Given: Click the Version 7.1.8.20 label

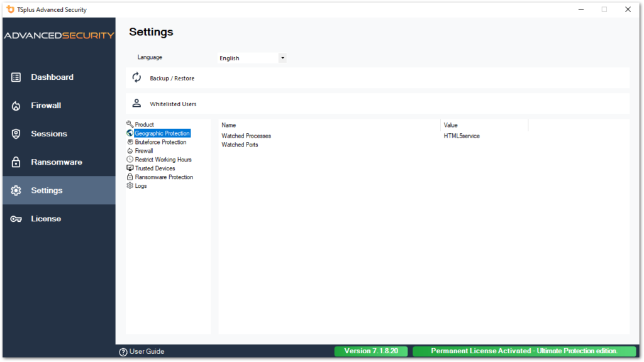Looking at the screenshot, I should [x=371, y=351].
